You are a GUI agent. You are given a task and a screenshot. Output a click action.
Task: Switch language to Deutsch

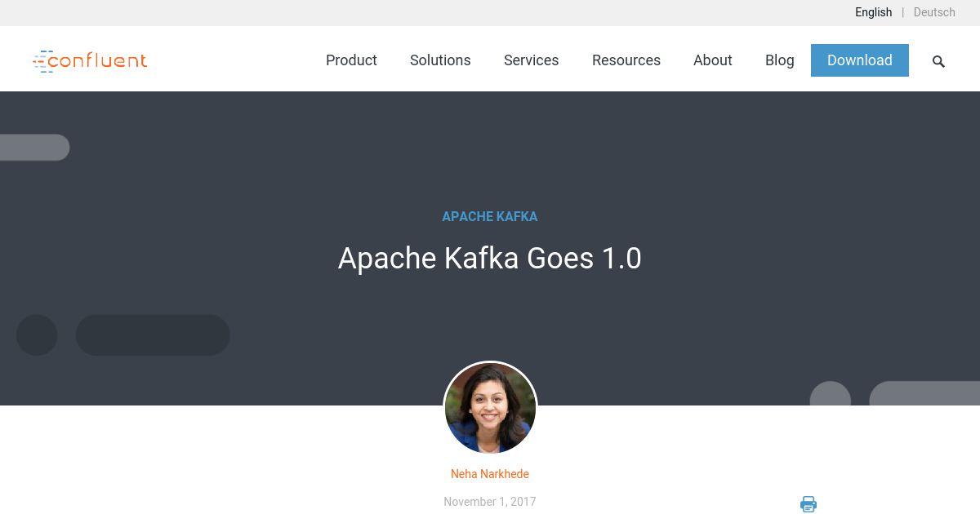point(934,12)
